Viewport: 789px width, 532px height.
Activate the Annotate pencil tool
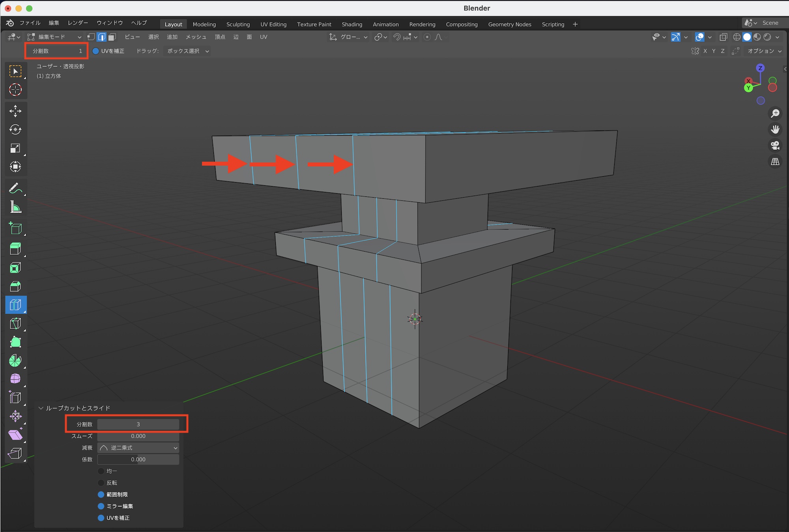click(15, 188)
